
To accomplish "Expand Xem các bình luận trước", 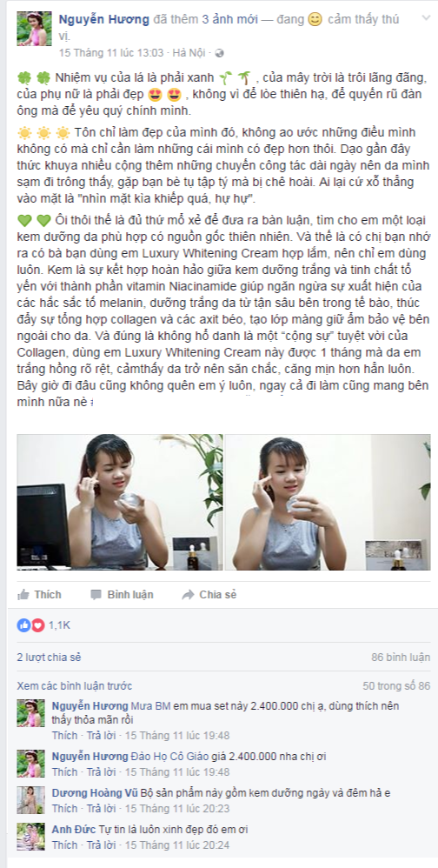I will (75, 686).
